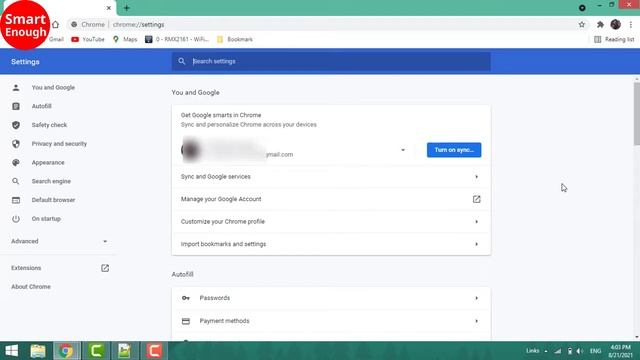Open Import bookmarks and settings
The image size is (640, 360).
pyautogui.click(x=331, y=244)
